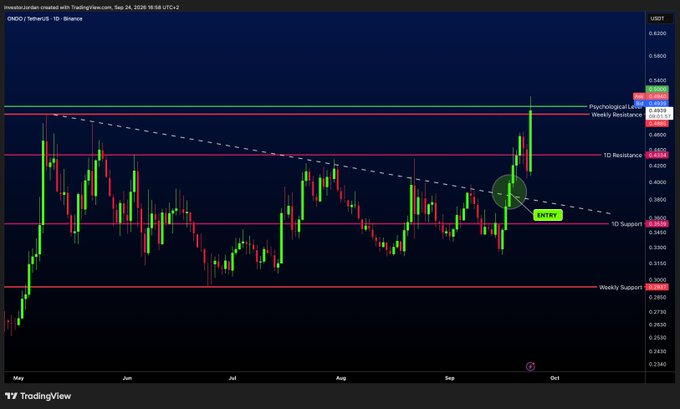This screenshot has height=409, width=680.
Task: Click the 0.3450 price axis tick
Action: coord(657,232)
